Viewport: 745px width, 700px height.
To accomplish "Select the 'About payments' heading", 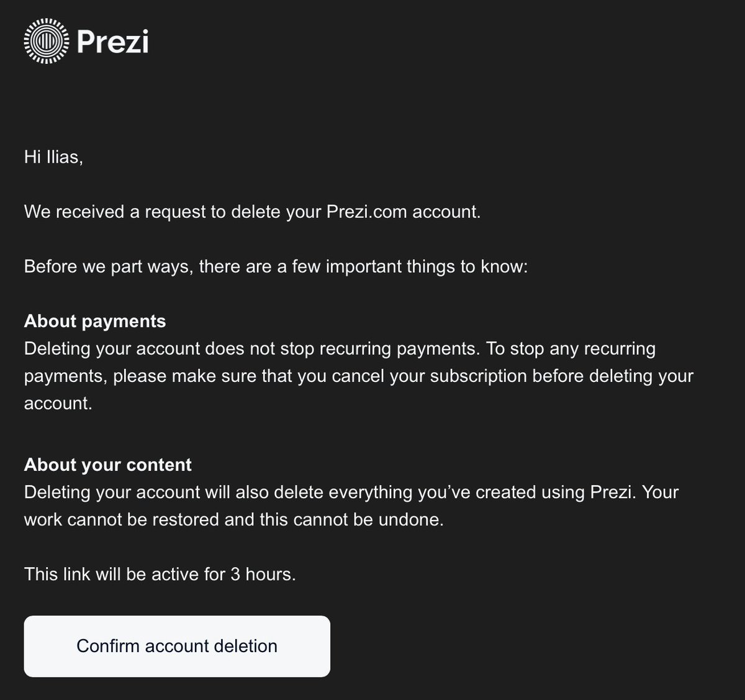I will tap(94, 321).
